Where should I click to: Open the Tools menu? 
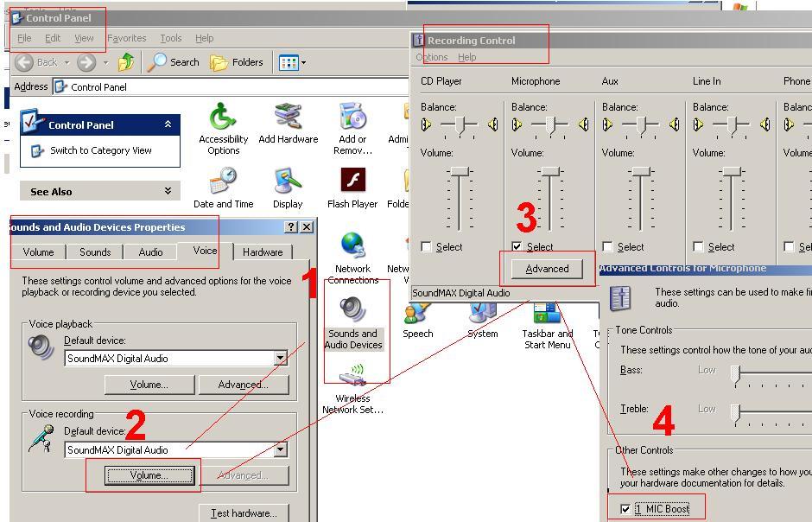[171, 38]
